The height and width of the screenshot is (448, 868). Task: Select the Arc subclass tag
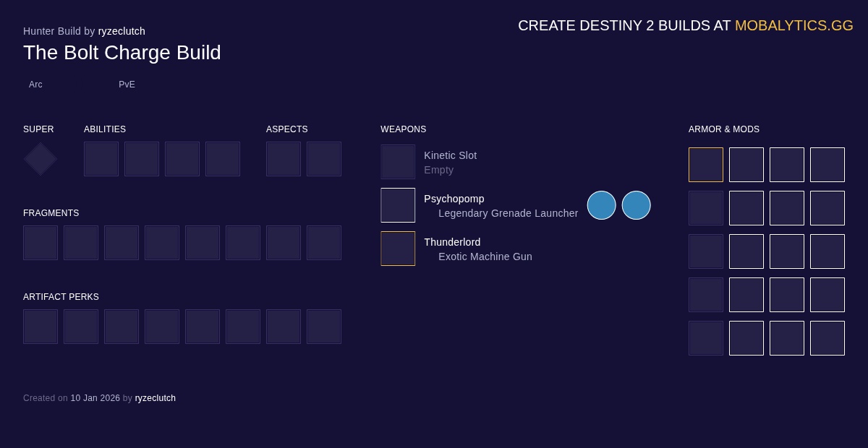point(35,85)
